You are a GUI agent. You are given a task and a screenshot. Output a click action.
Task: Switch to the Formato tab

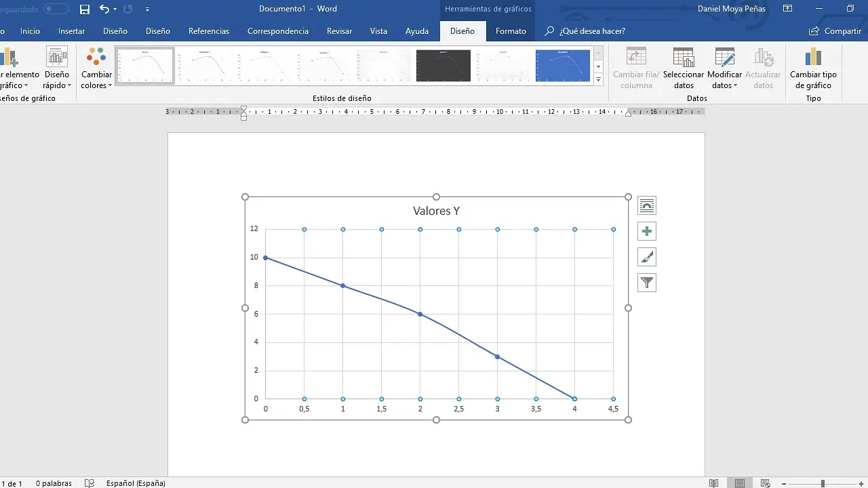(511, 31)
